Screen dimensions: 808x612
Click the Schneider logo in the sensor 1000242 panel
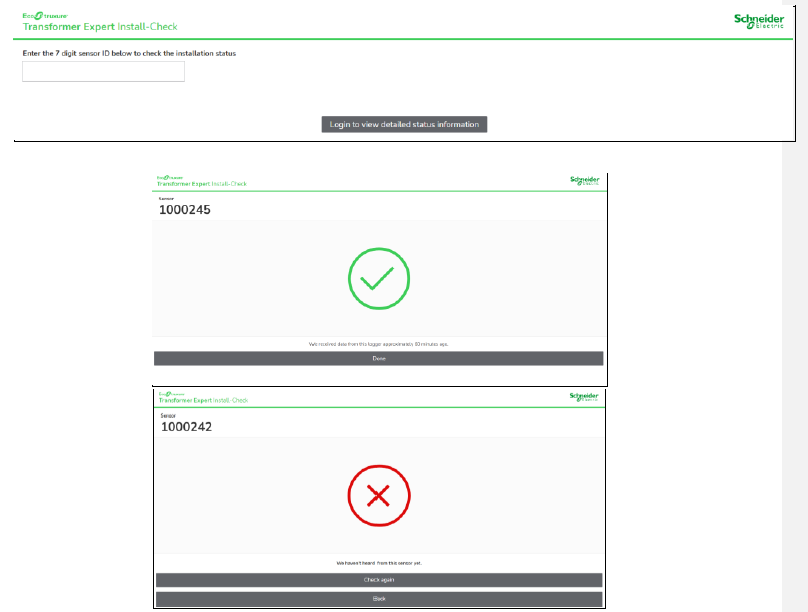coord(584,397)
